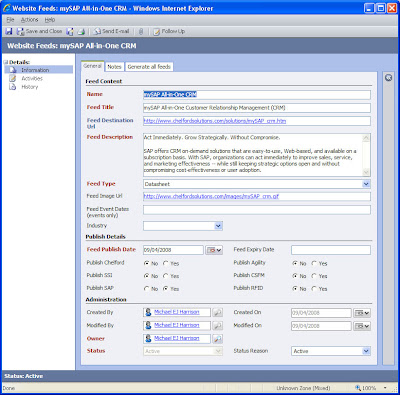
Task: Set Publish Chelford to No
Action: tap(146, 263)
